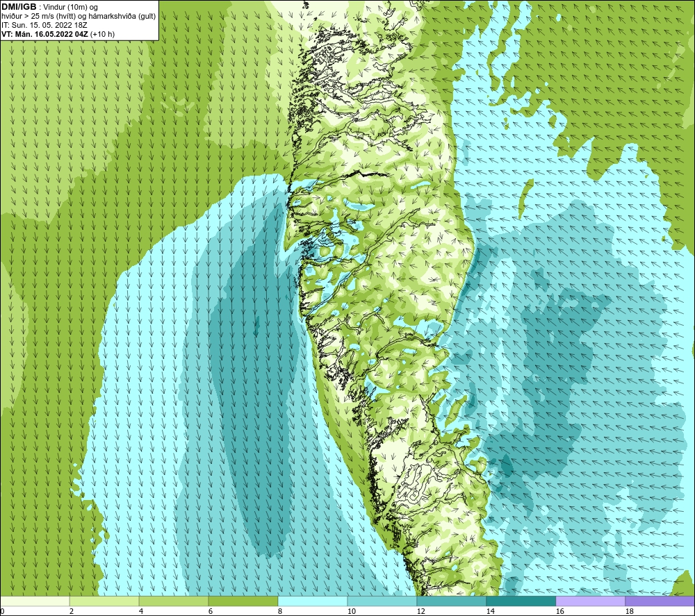This screenshot has width=695, height=616.
Task: Click the 'DMI/IGB : Vindur (10m) og' title line
Action: 50,7
